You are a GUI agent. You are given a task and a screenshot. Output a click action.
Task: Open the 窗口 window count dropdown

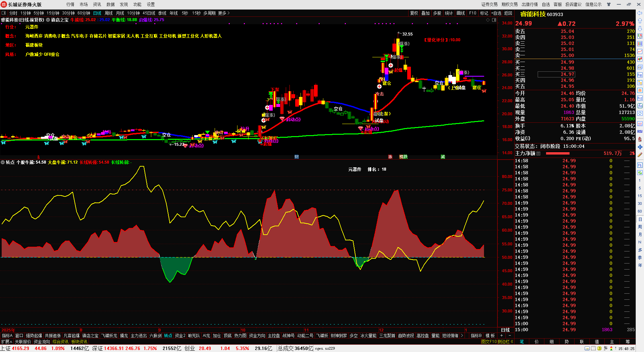[19, 336]
